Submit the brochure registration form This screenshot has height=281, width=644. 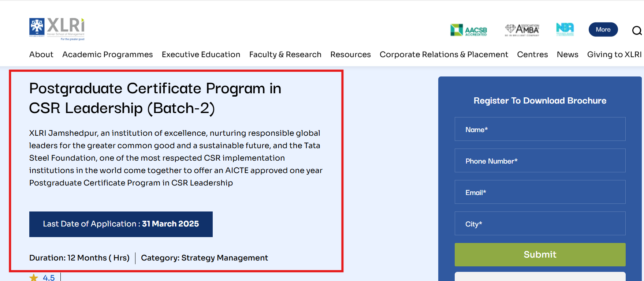(x=540, y=255)
